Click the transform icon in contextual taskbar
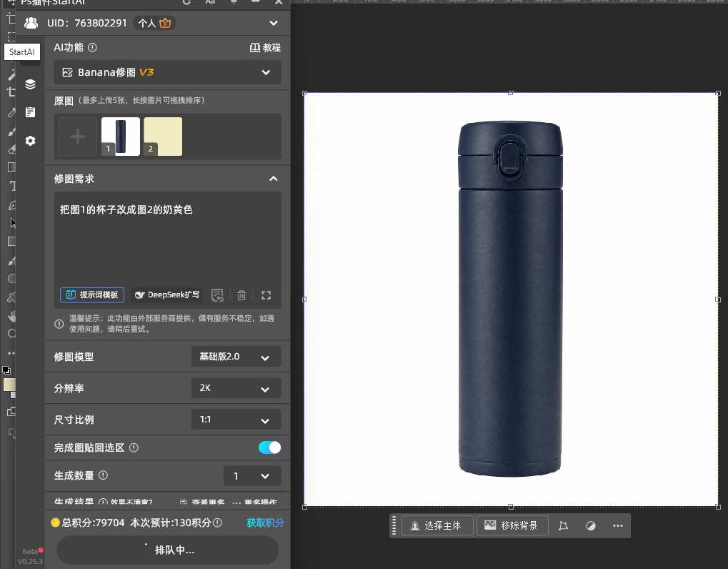This screenshot has height=569, width=728. (x=563, y=526)
